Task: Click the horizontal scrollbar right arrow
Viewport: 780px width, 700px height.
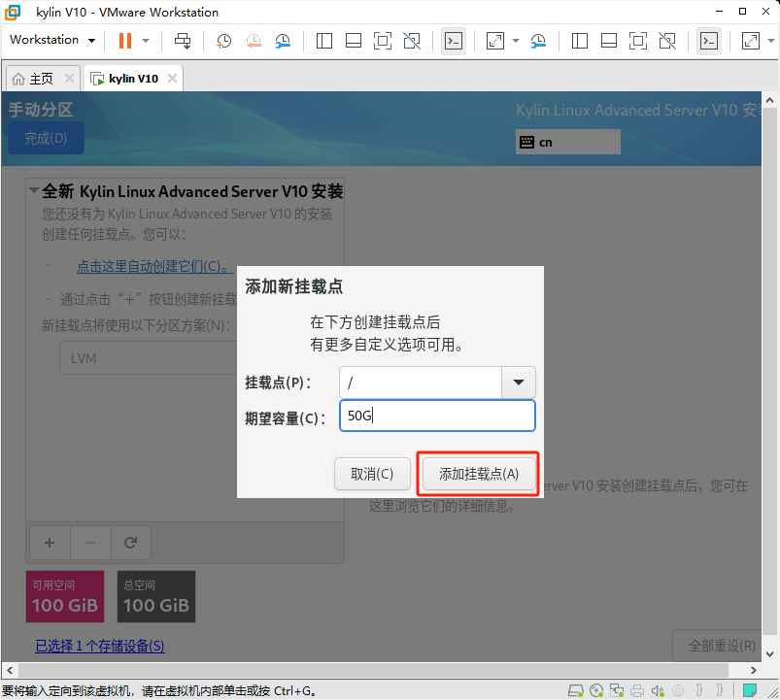Action: point(753,670)
